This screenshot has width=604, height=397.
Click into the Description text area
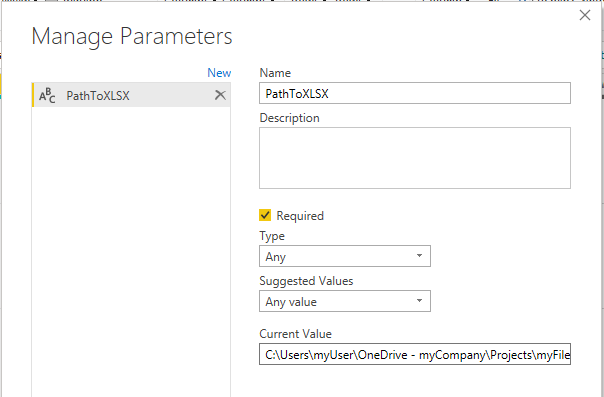(x=415, y=158)
